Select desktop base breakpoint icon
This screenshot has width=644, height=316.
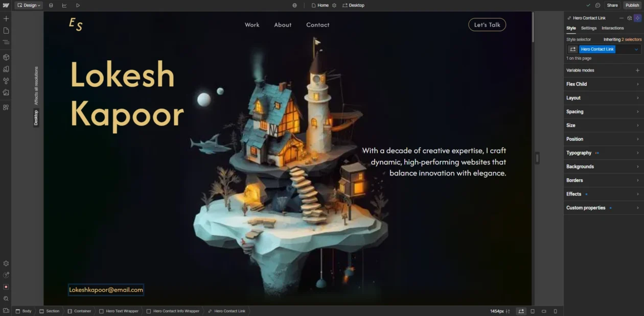pos(521,311)
